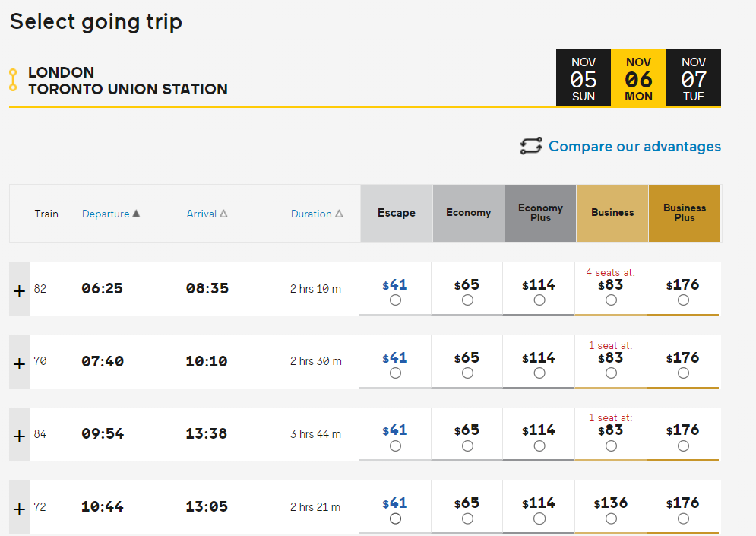756x536 pixels.
Task: Select $41 Escape fare on train 82
Action: [x=395, y=300]
